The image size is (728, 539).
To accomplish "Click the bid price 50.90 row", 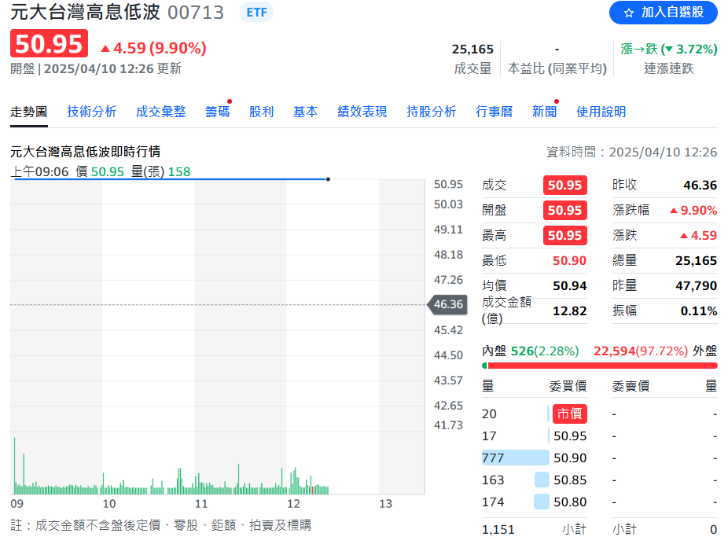I will [534, 458].
